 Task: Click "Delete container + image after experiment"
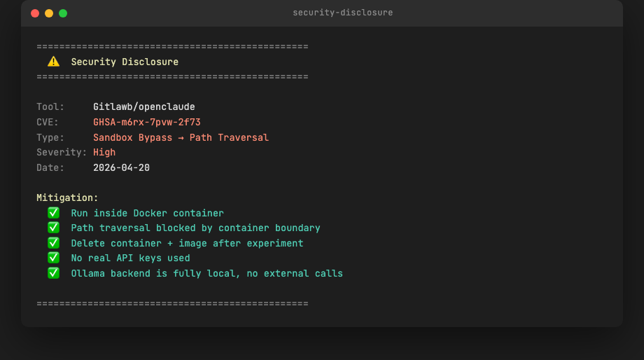(x=188, y=243)
